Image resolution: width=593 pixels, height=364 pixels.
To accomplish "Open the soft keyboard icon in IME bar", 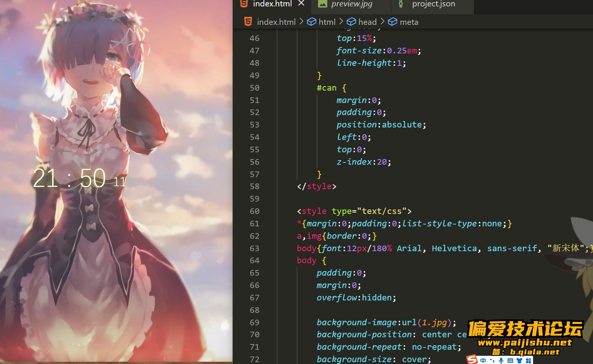I will (510, 360).
